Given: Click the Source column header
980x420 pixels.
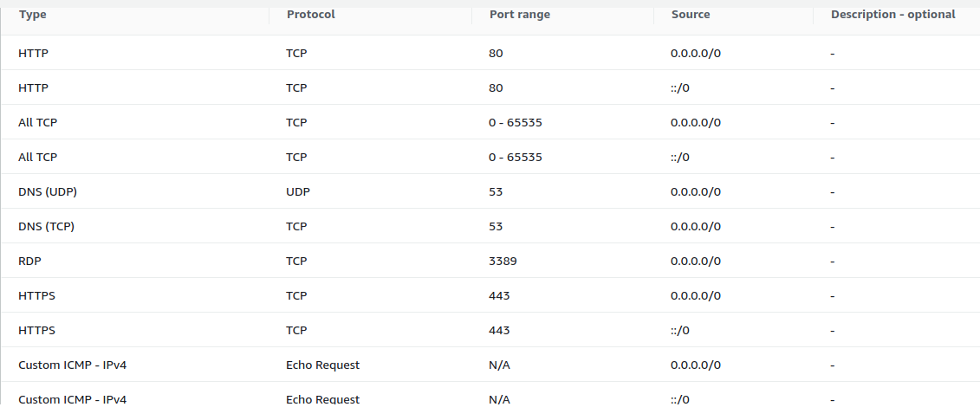Looking at the screenshot, I should point(691,15).
